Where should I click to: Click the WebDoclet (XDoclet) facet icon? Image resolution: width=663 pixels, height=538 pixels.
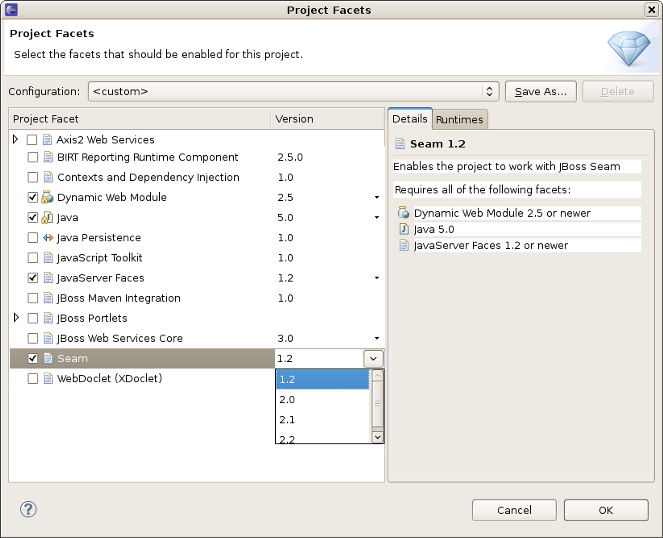(x=47, y=379)
